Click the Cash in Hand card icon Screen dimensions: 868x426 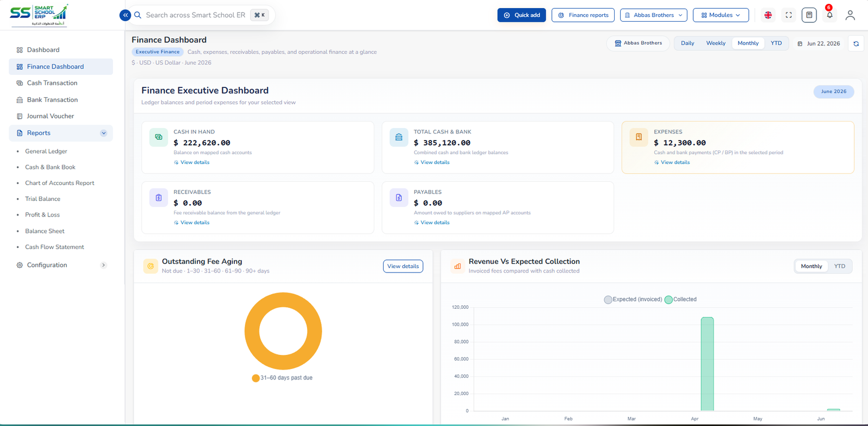click(x=158, y=137)
